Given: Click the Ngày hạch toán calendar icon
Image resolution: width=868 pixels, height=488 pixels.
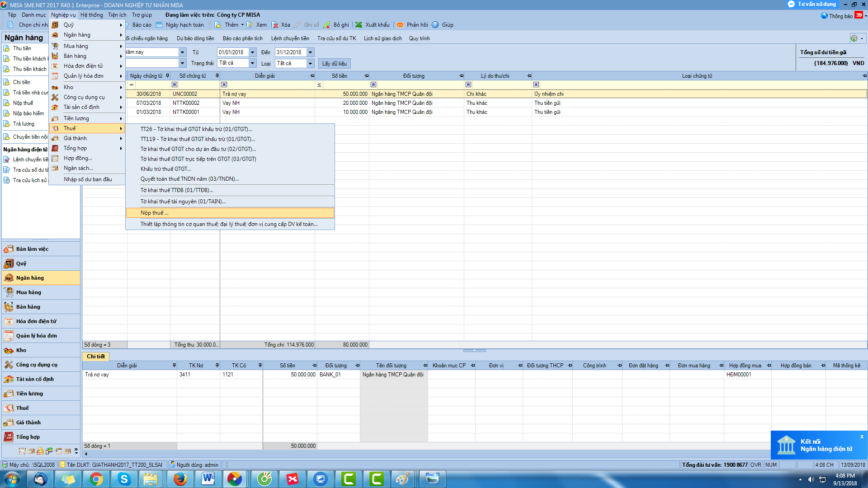Looking at the screenshot, I should (159, 25).
